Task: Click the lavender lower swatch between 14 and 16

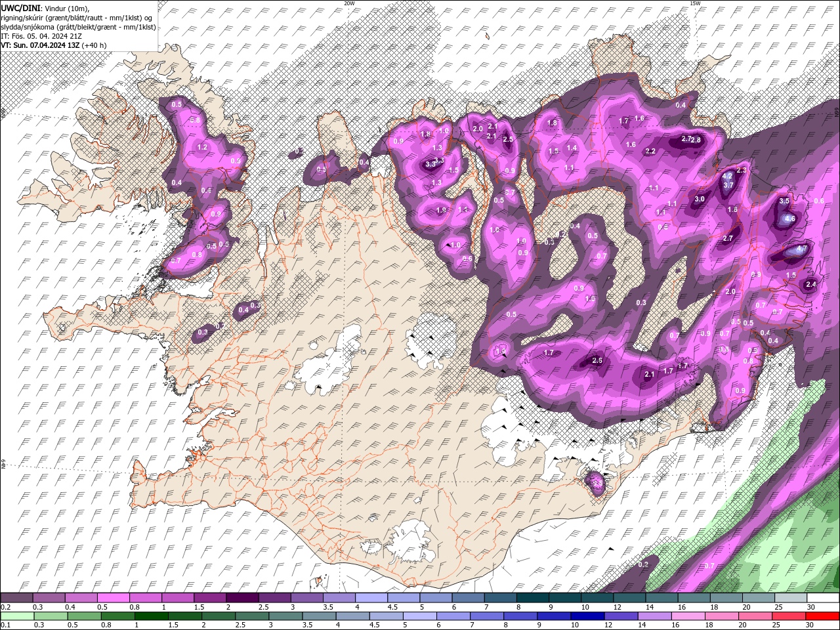Action: pyautogui.click(x=654, y=617)
